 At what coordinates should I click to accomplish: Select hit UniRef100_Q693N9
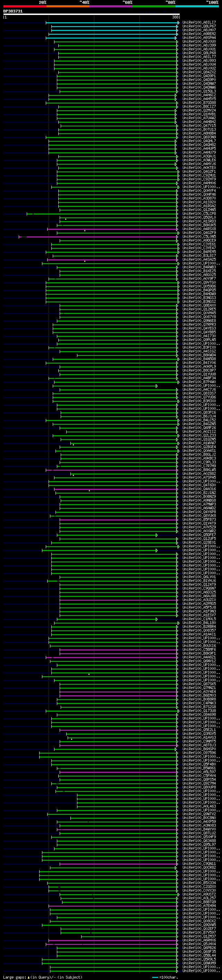point(199,137)
